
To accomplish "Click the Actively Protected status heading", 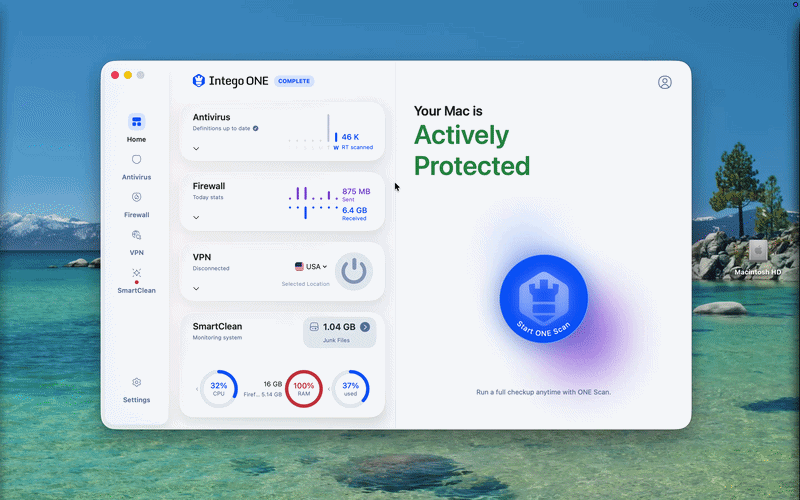I will tap(472, 151).
